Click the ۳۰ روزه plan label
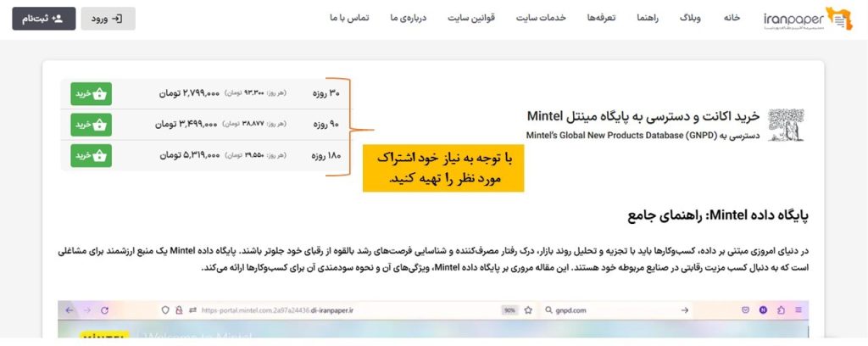The height and width of the screenshot is (346, 868). coord(326,93)
